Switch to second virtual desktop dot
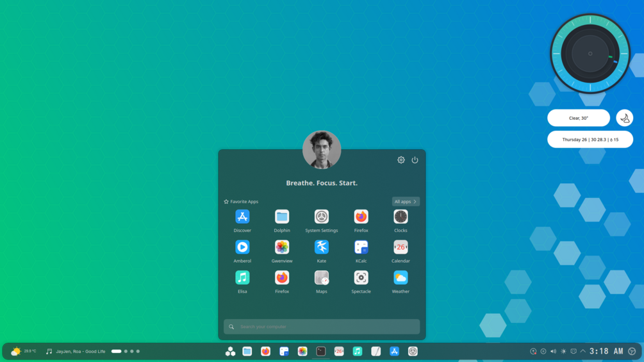The height and width of the screenshot is (362, 644). click(x=126, y=351)
